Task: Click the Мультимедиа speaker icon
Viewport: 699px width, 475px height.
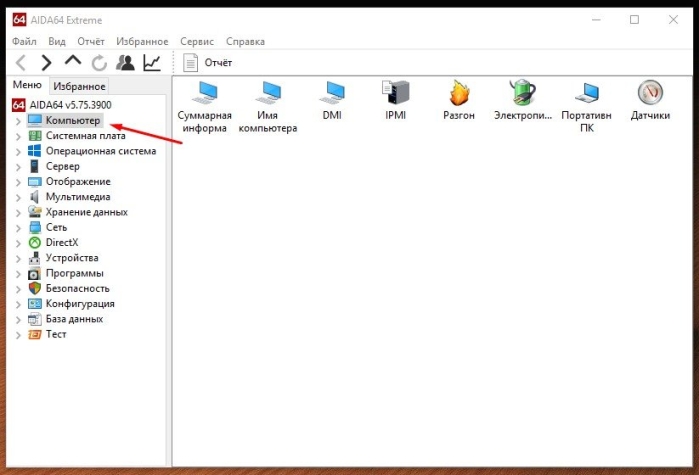Action: point(34,197)
